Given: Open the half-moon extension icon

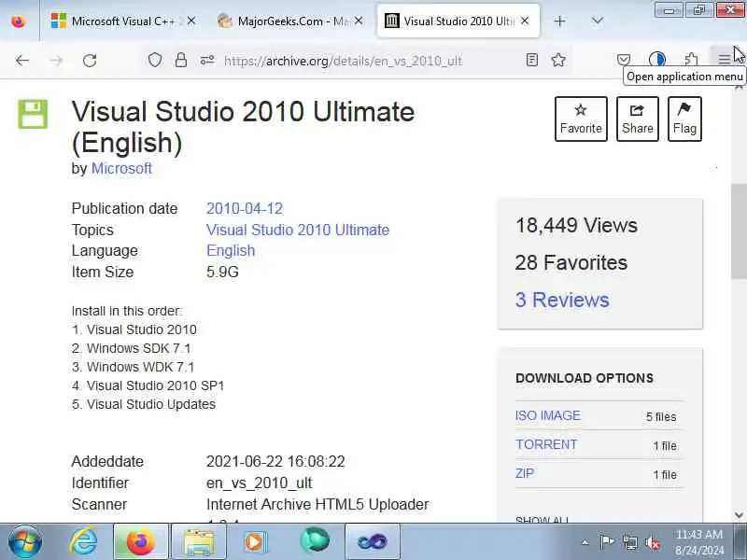Looking at the screenshot, I should [x=657, y=60].
